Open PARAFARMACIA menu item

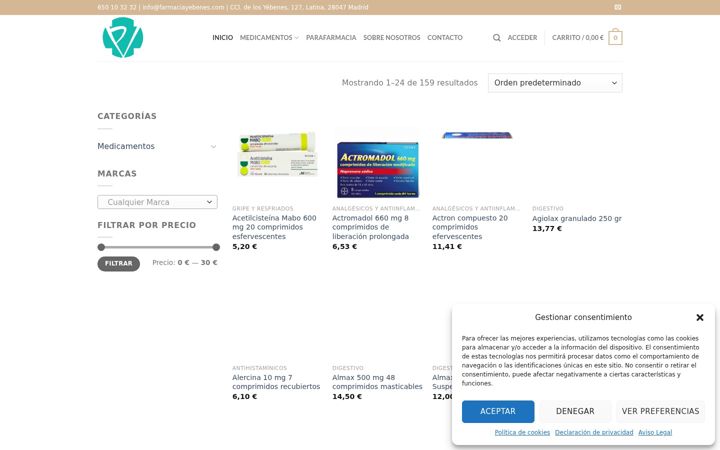click(331, 38)
